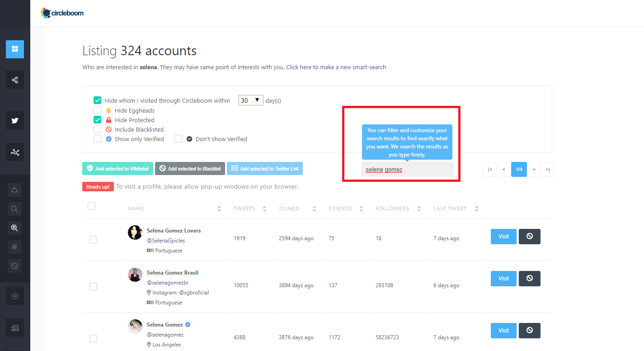
Task: Open the verified Selena Gomez avatar
Action: (135, 327)
